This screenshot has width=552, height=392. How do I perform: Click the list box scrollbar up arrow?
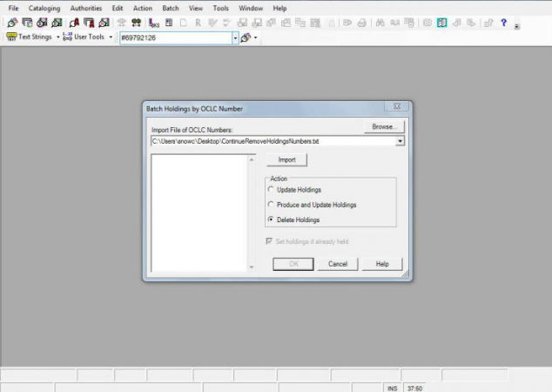[252, 159]
